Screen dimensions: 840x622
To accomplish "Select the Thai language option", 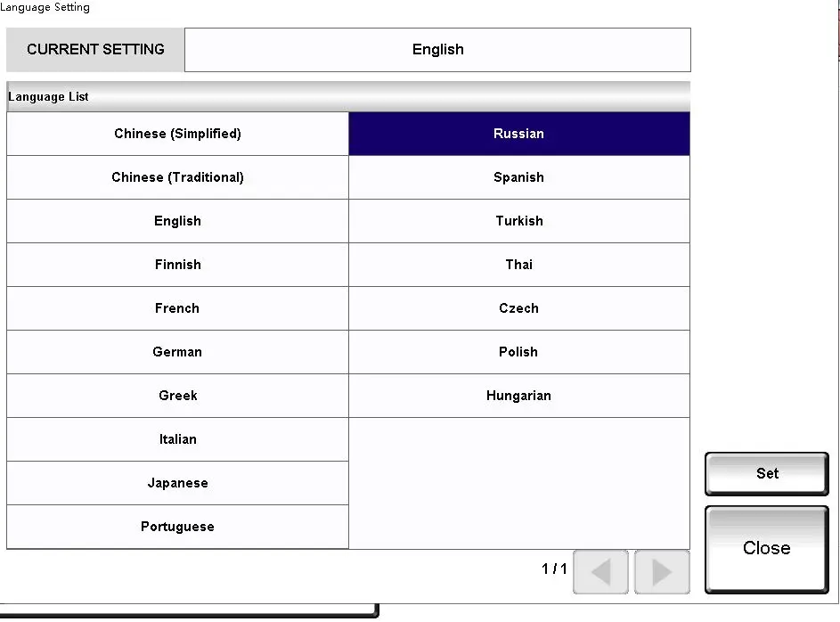I will pyautogui.click(x=518, y=265).
